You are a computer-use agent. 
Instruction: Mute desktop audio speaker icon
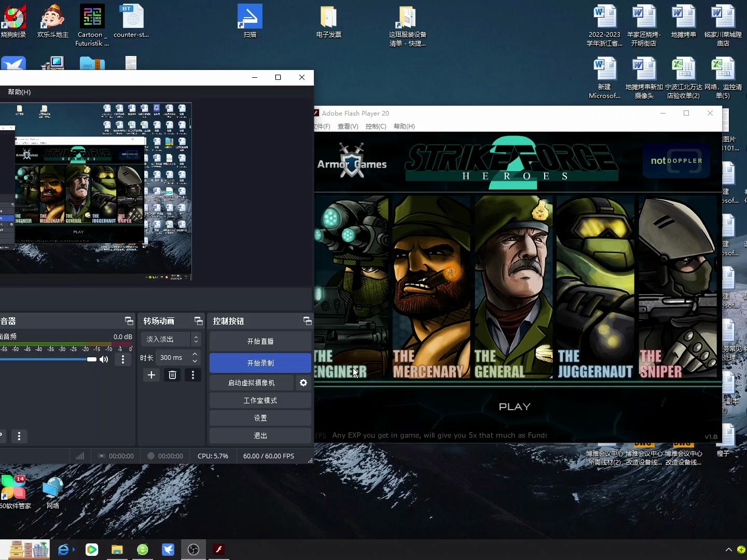point(104,359)
